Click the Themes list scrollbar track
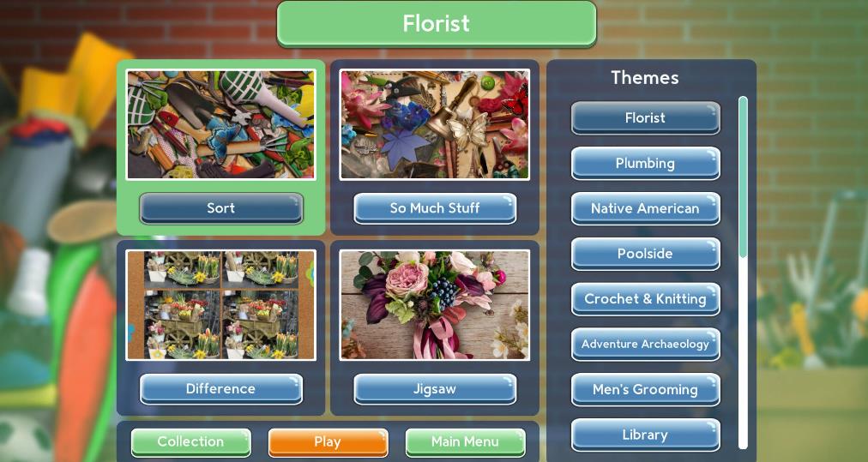The width and height of the screenshot is (868, 462). (x=743, y=273)
